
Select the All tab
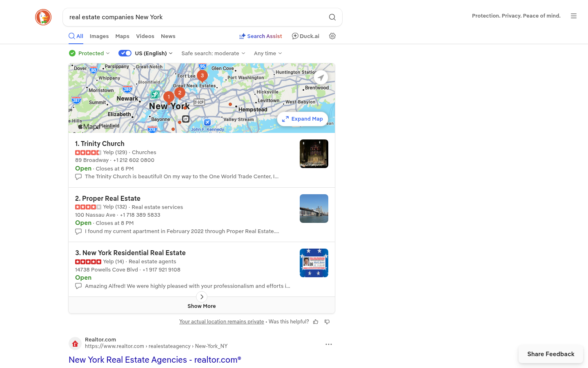pos(76,36)
